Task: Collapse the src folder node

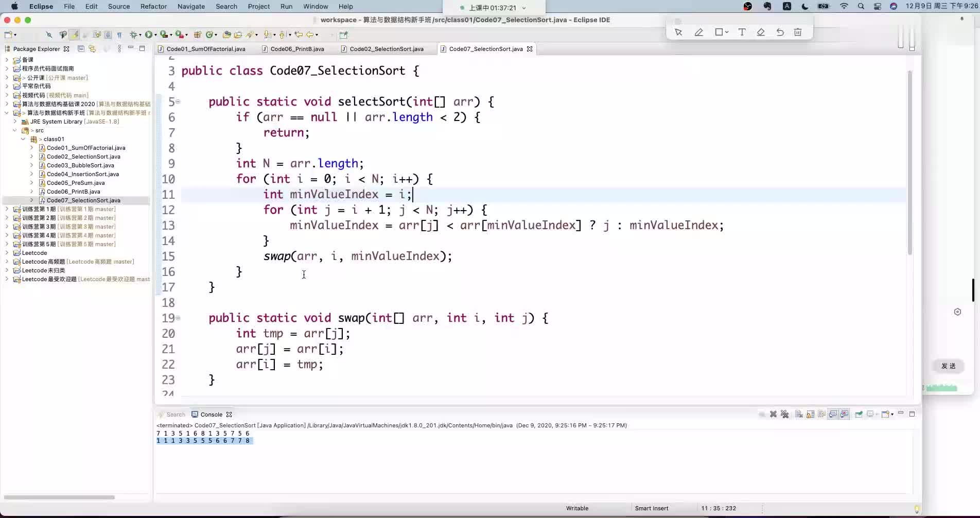Action: click(x=15, y=130)
